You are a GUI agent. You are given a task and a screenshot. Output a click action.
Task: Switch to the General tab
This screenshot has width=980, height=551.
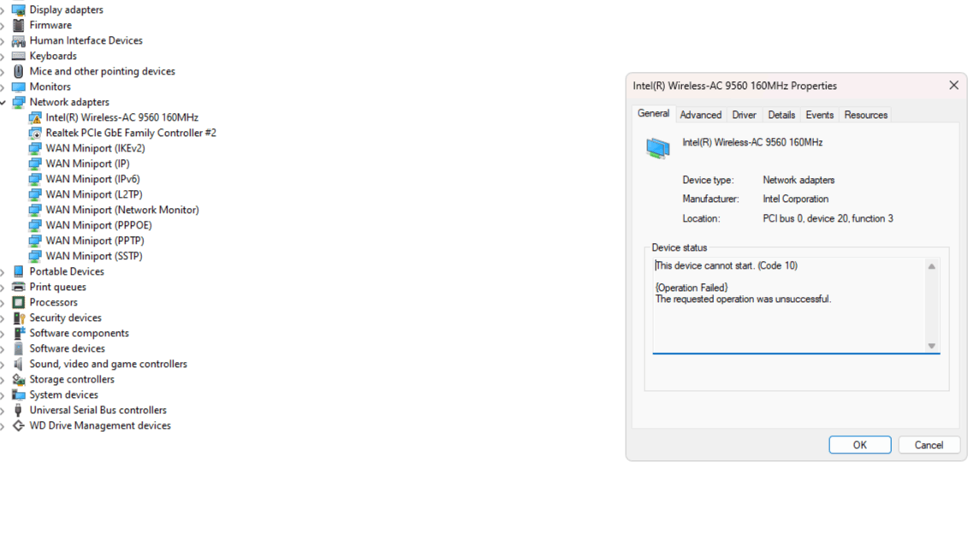pyautogui.click(x=653, y=114)
